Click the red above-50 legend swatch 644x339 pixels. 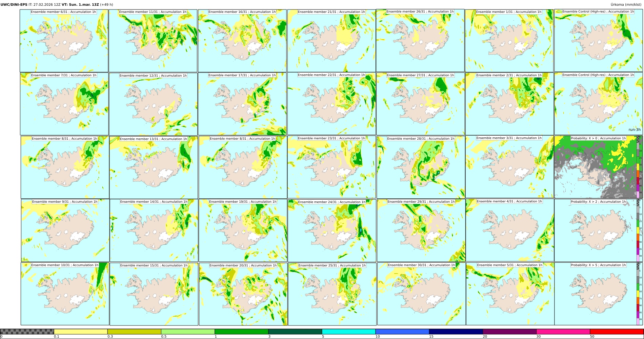[x=617, y=332]
